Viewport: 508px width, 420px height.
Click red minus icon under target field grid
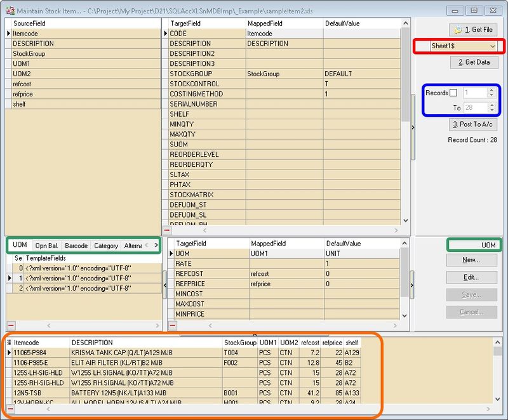(x=167, y=231)
